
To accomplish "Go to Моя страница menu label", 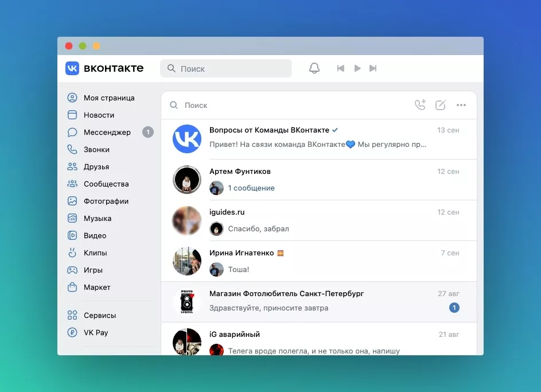I will point(109,98).
